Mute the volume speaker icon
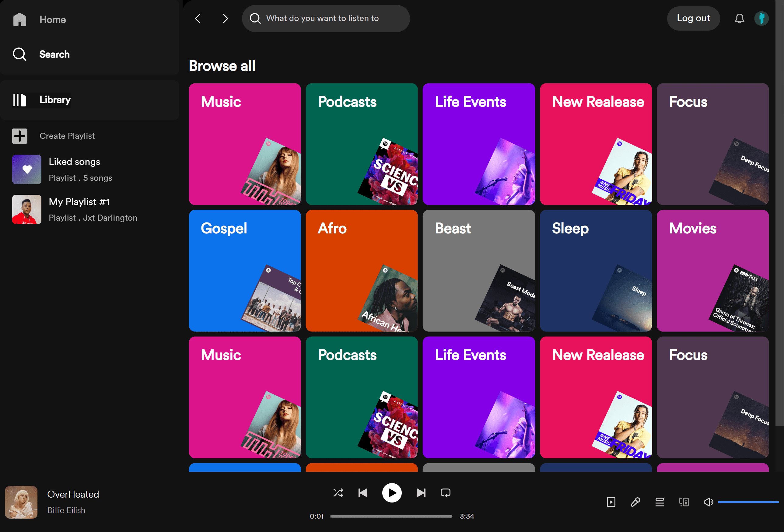784x532 pixels. point(708,502)
